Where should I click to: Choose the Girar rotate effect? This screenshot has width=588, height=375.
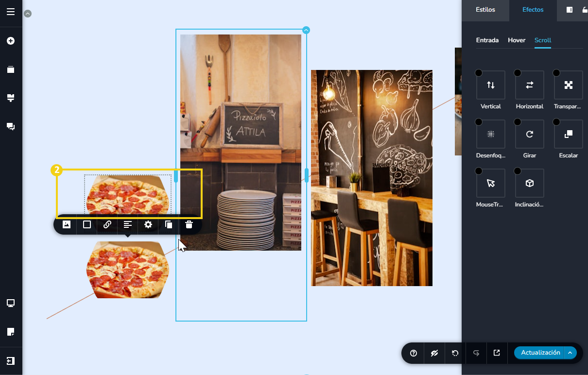coord(530,134)
